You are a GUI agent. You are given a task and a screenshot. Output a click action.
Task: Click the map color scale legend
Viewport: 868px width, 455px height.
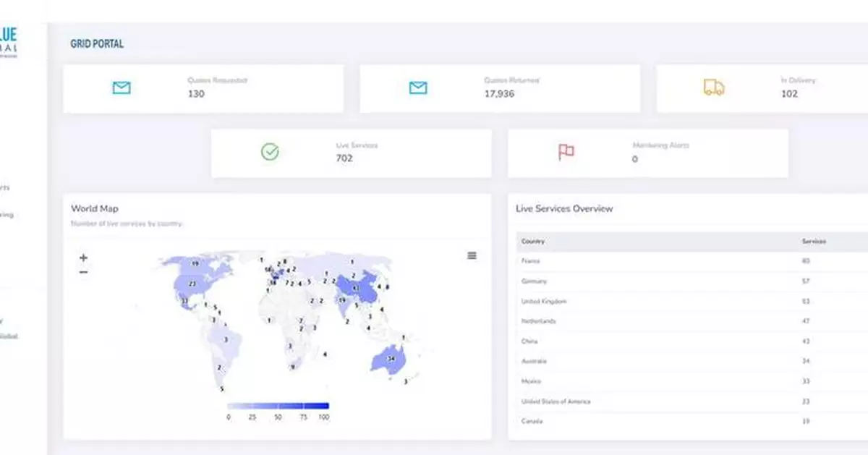click(x=277, y=406)
